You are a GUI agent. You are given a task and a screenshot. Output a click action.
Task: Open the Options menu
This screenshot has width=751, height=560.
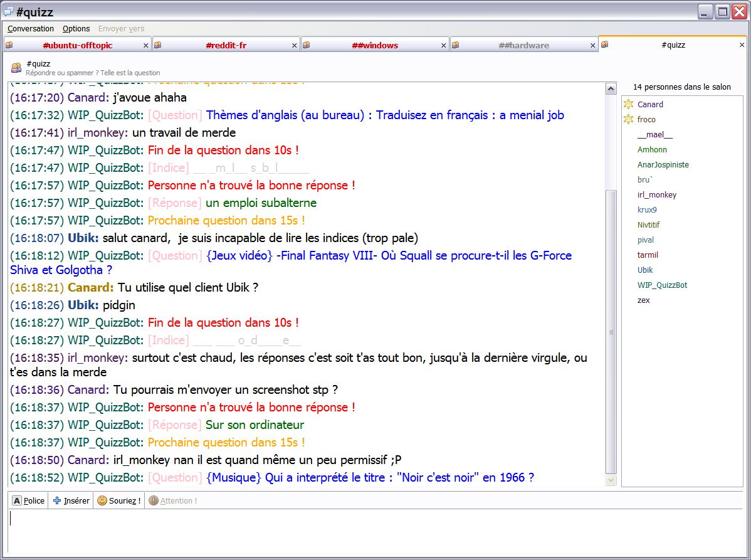(76, 29)
